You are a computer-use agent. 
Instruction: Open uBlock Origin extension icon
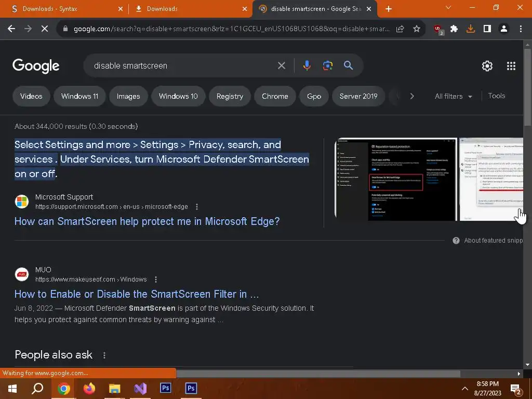coord(438,30)
